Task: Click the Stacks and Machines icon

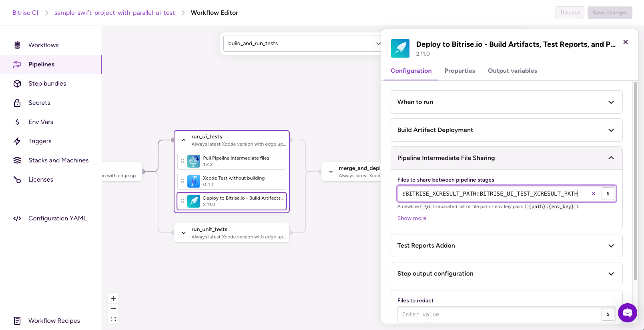Action: point(17,160)
